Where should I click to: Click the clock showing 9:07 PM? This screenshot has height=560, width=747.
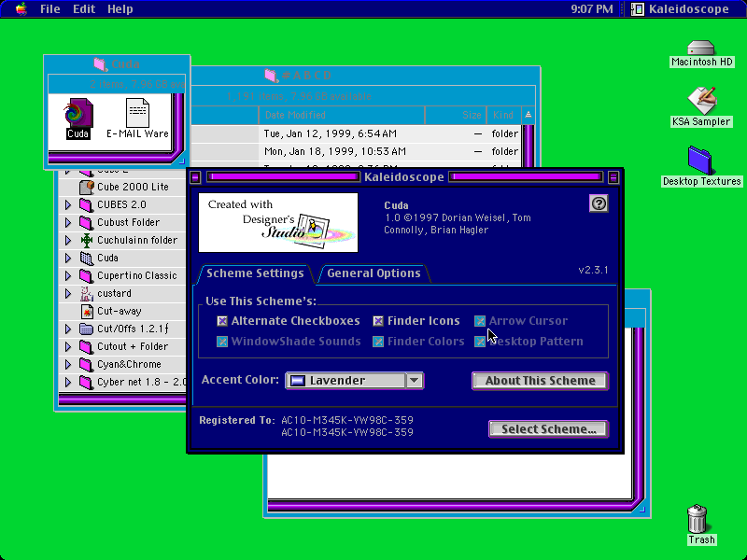(x=592, y=9)
